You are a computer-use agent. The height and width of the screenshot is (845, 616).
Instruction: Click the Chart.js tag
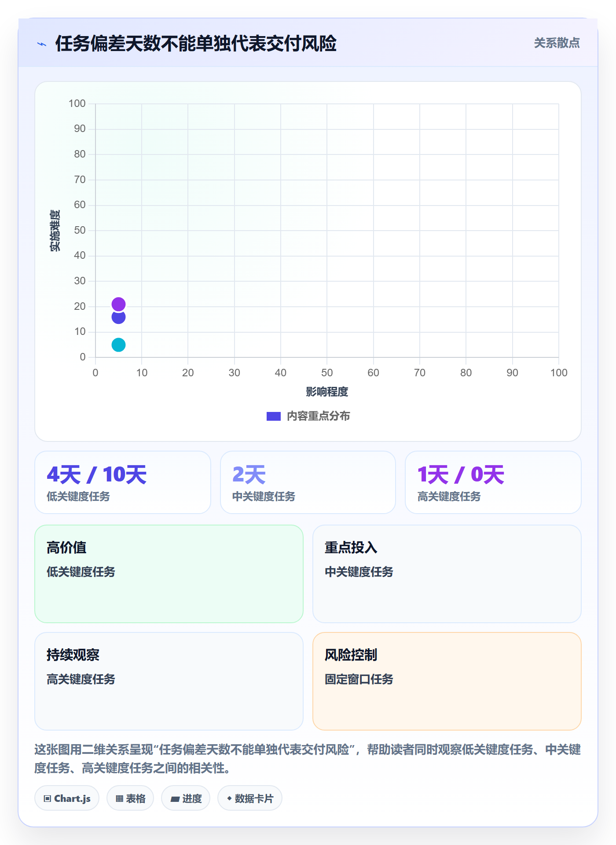click(67, 798)
